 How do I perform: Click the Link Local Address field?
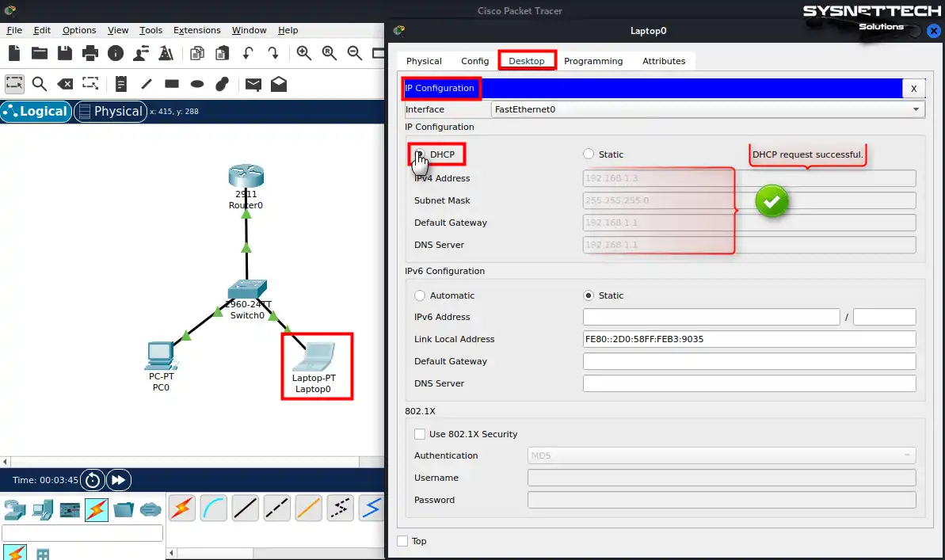(749, 339)
